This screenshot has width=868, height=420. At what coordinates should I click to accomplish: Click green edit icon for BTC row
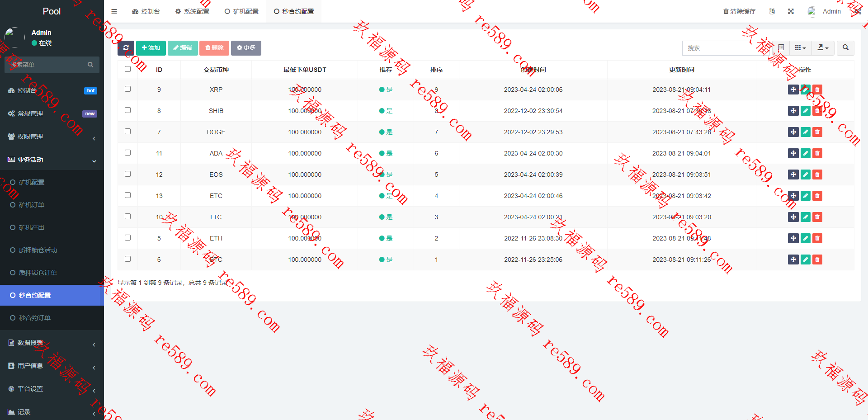click(805, 260)
